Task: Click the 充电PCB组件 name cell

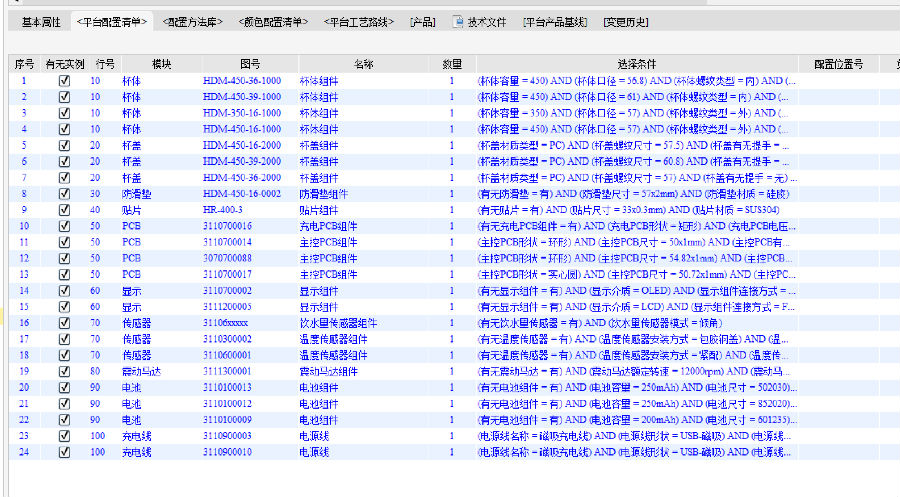Action: pyautogui.click(x=328, y=226)
